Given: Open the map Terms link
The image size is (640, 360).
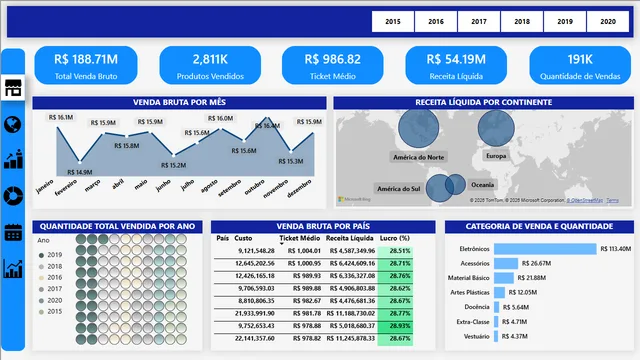Looking at the screenshot, I should 612,200.
